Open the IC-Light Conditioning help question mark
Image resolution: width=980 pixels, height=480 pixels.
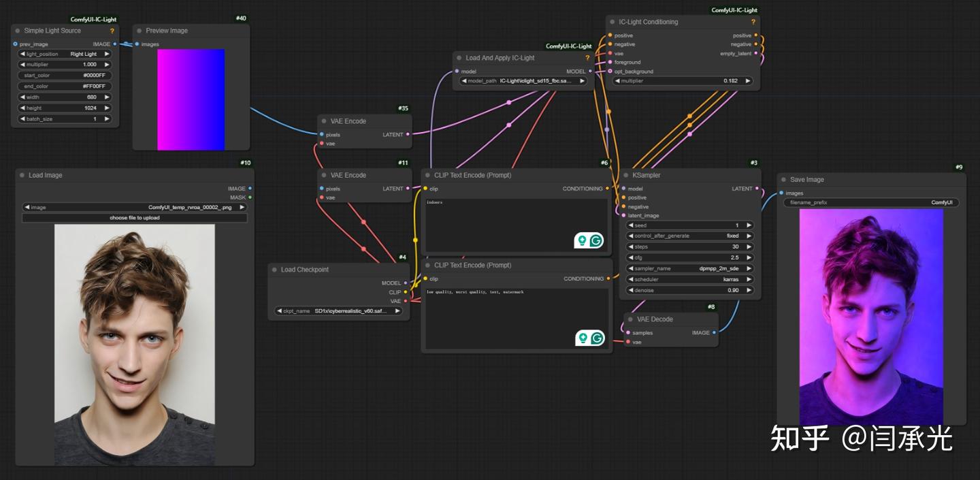pos(753,22)
